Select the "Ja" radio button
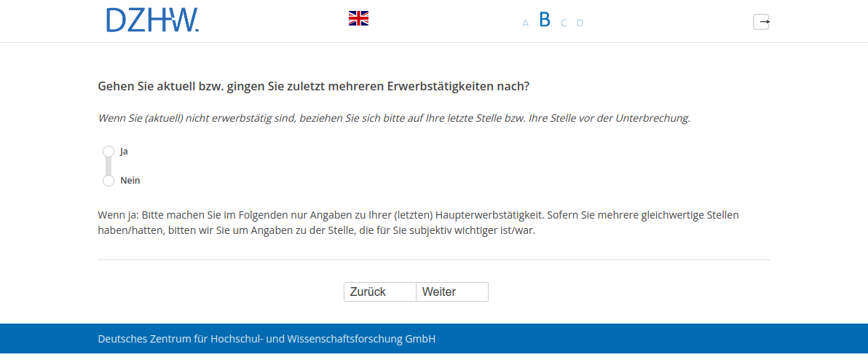 pyautogui.click(x=108, y=151)
